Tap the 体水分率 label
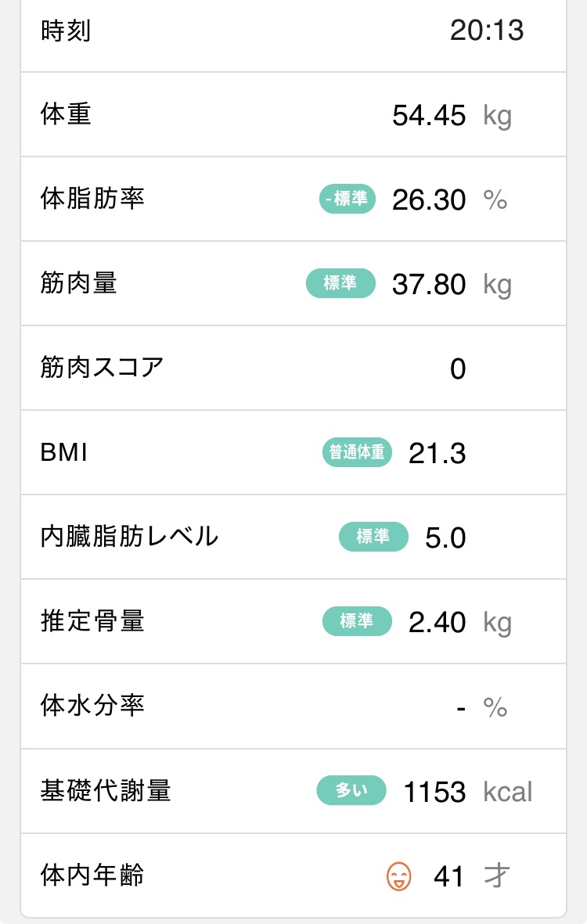Image resolution: width=587 pixels, height=924 pixels. click(x=92, y=706)
